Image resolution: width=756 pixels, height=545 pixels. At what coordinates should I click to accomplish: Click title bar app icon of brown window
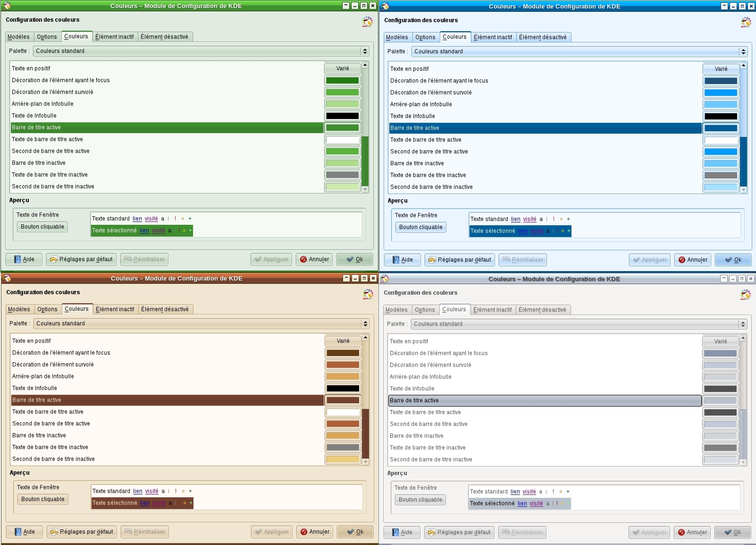coord(8,278)
